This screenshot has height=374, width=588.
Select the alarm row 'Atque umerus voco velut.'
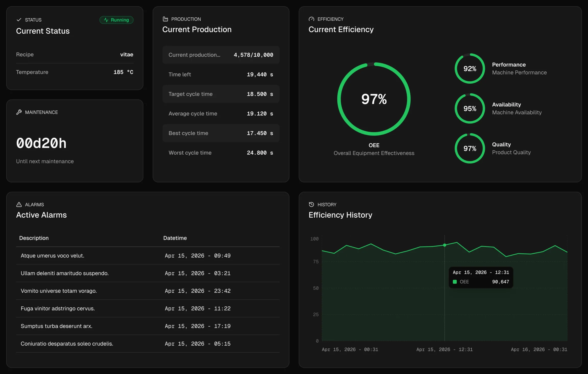(148, 256)
